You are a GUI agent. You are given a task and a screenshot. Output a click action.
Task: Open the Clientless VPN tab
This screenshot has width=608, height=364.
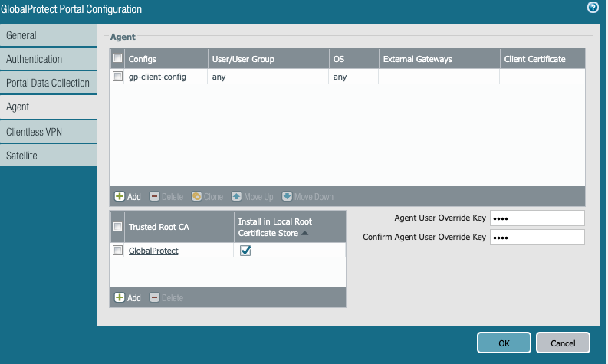(48, 132)
